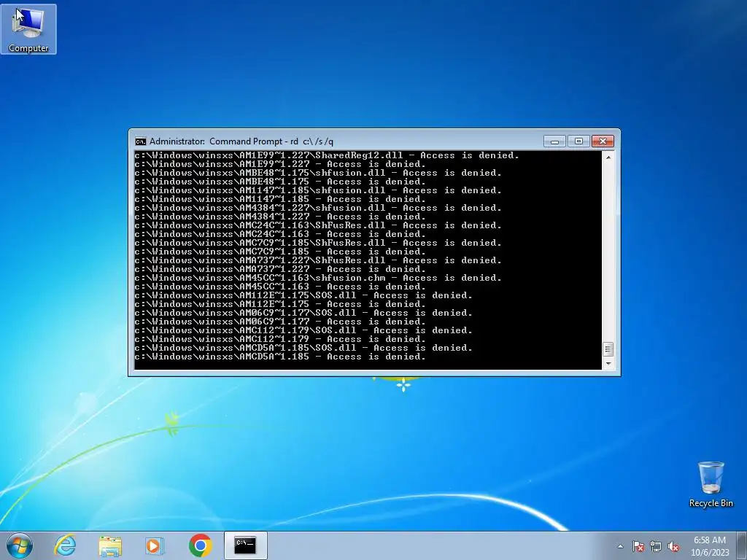Maximize the Command Prompt window
This screenshot has height=560, width=747.
(x=578, y=141)
